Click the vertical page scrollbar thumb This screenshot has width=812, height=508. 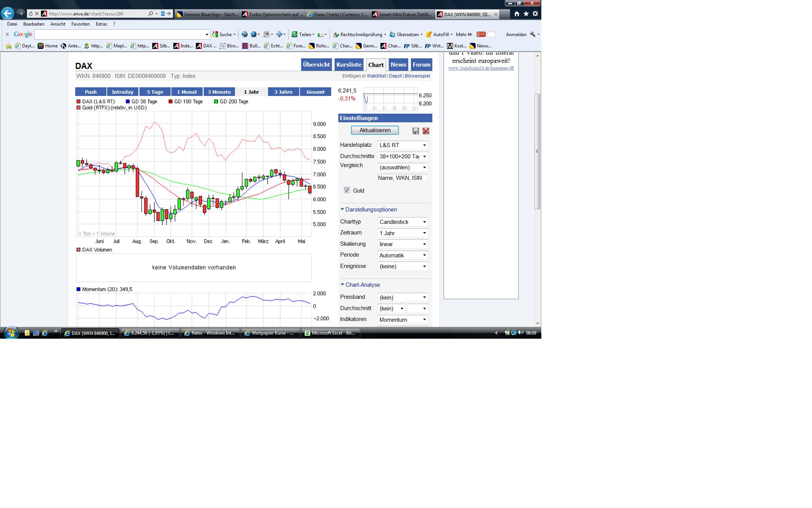[538, 151]
